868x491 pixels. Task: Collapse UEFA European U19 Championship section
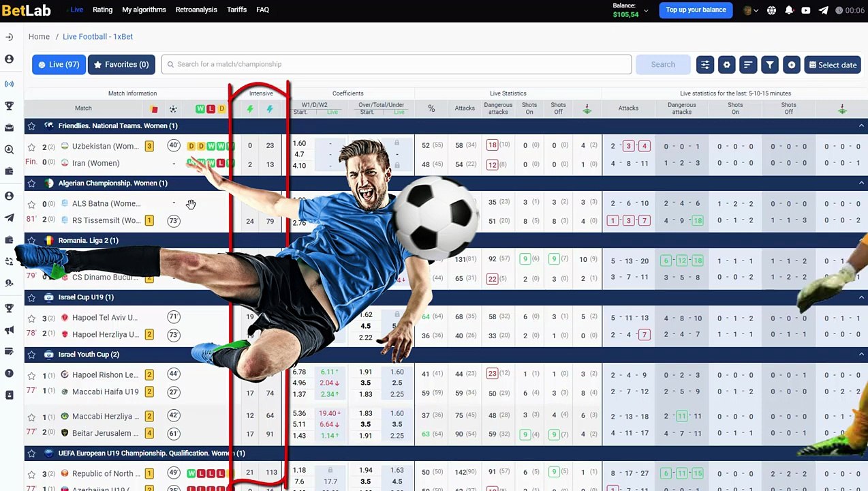pyautogui.click(x=861, y=453)
